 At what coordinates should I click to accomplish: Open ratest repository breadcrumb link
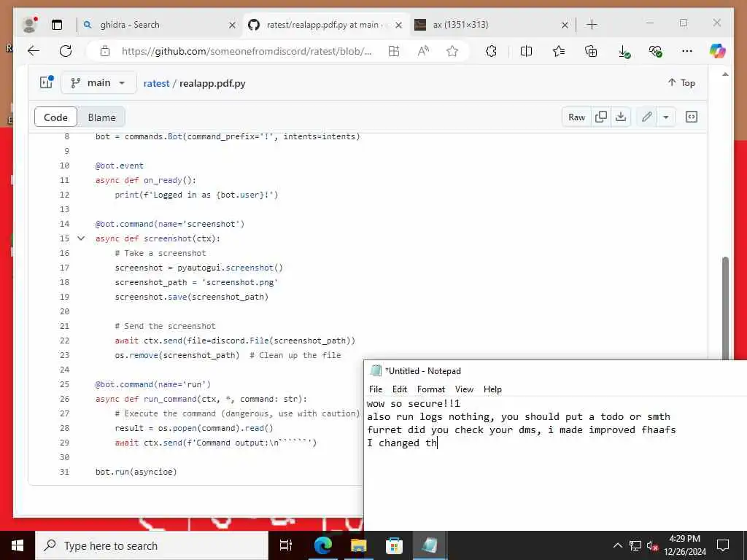click(156, 83)
